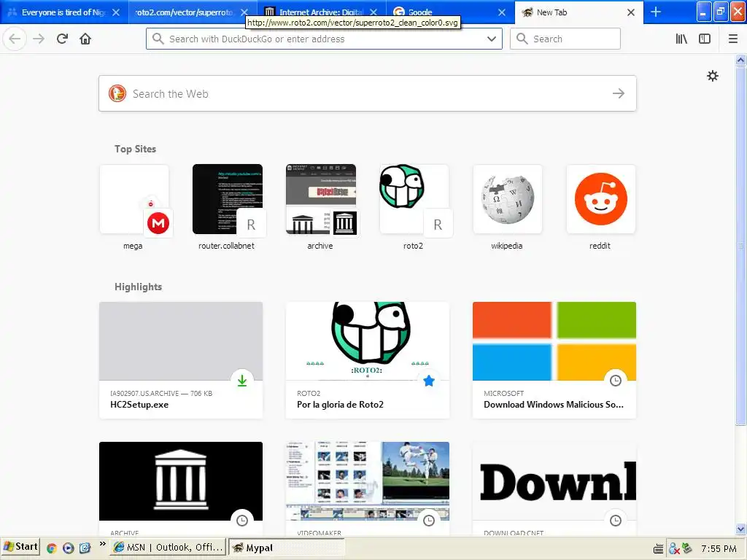This screenshot has height=560, width=747.
Task: Open the Library bookshelf icon
Action: point(681,39)
